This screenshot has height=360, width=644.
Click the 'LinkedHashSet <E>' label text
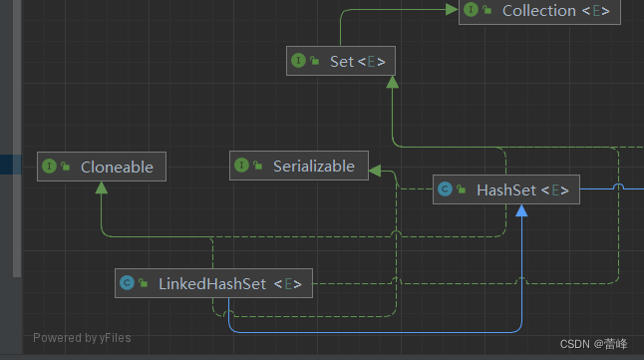(x=230, y=283)
